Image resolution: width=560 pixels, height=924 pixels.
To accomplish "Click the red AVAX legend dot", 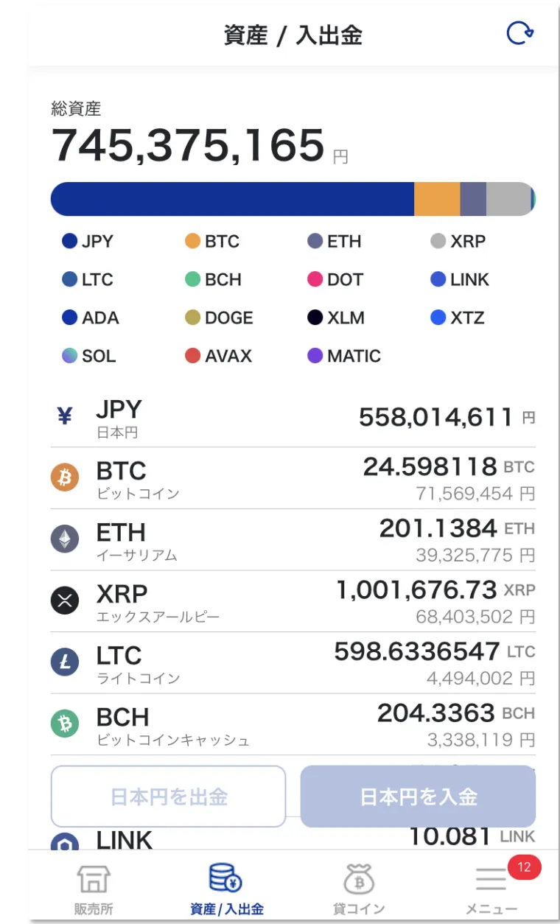I will 193,357.
